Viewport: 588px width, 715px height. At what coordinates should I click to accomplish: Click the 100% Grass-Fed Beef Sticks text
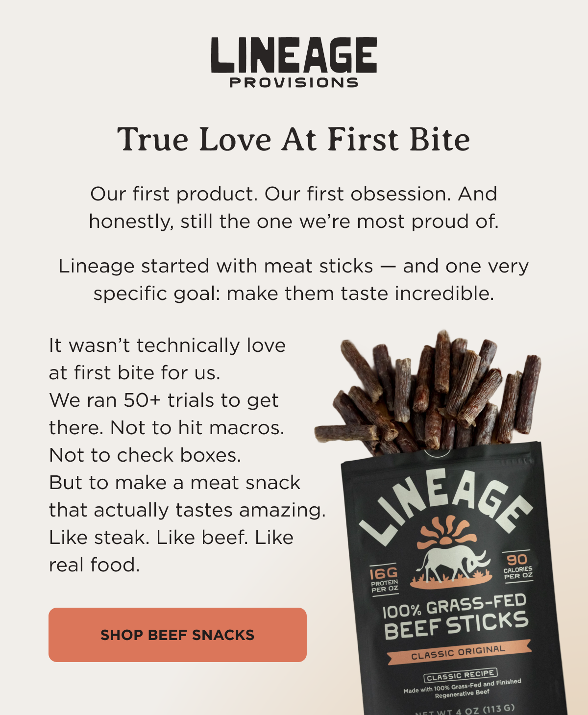[x=455, y=616]
